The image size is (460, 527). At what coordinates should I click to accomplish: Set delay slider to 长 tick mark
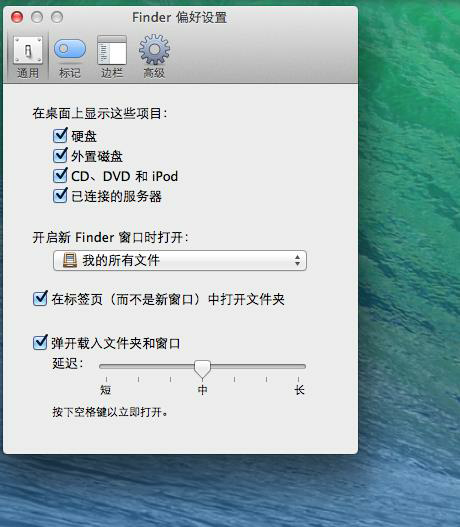tap(298, 380)
